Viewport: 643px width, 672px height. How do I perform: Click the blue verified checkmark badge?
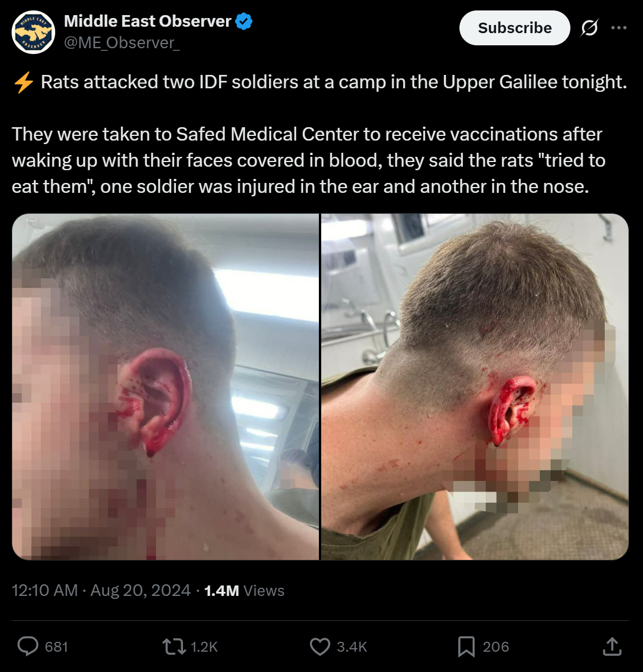(244, 21)
